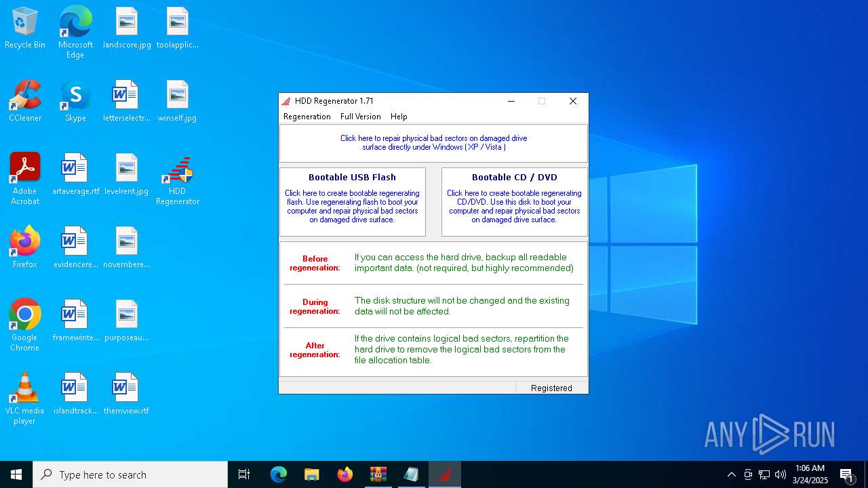Switch to the HDD Regenerator taskbar button
The height and width of the screenshot is (488, 868).
(x=445, y=474)
